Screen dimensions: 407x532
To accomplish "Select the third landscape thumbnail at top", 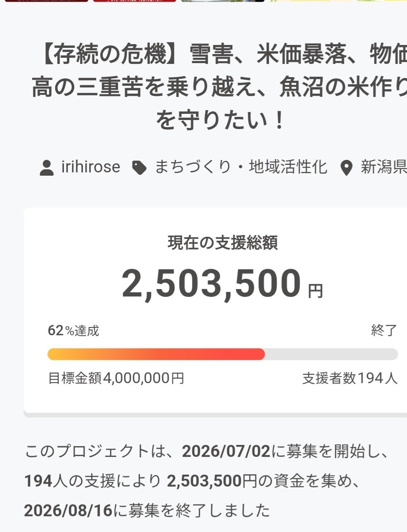I will coord(223,1).
